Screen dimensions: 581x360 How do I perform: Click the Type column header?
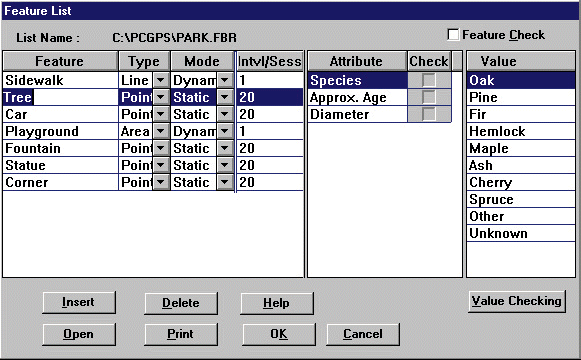(x=144, y=61)
